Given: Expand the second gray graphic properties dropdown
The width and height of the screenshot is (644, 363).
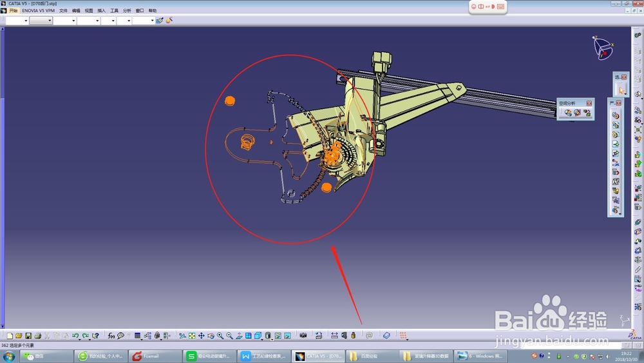Looking at the screenshot, I should [x=50, y=21].
